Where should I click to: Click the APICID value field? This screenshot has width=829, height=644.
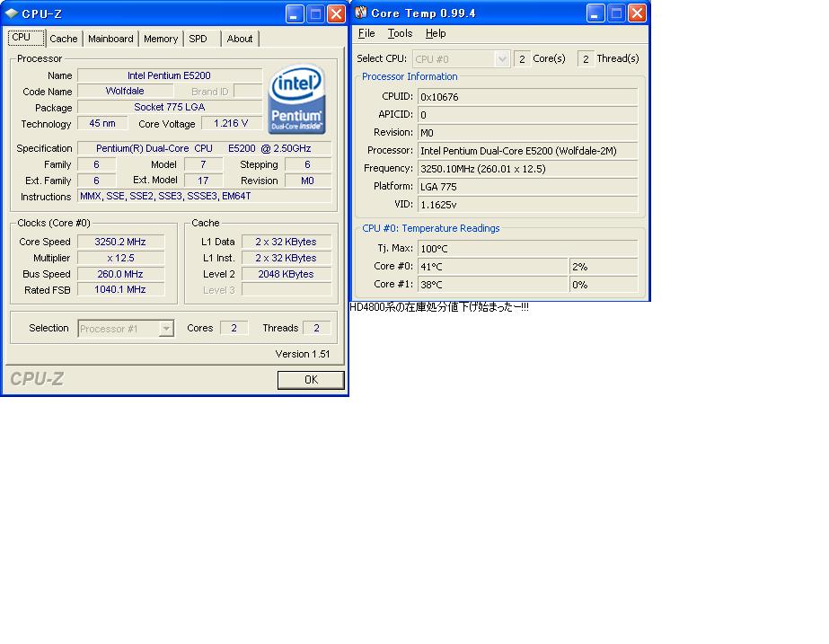coord(527,115)
